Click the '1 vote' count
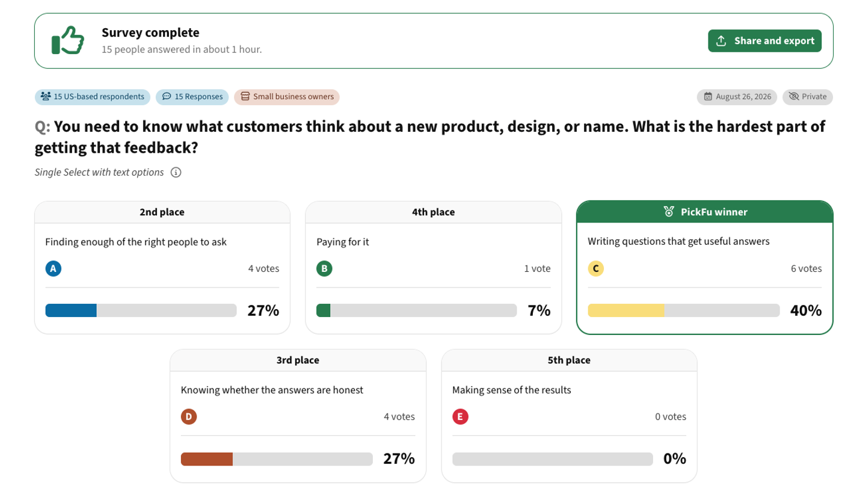Image resolution: width=842 pixels, height=504 pixels. (537, 269)
